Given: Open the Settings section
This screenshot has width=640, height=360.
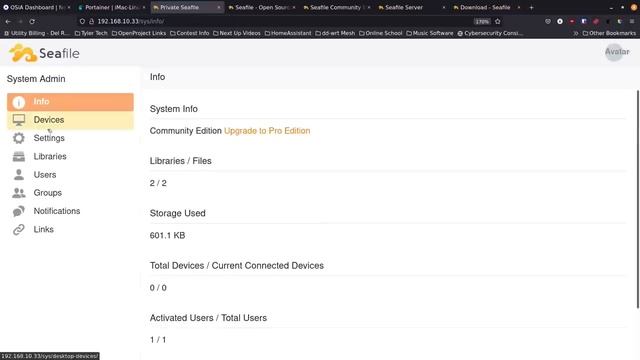Looking at the screenshot, I should 49,138.
